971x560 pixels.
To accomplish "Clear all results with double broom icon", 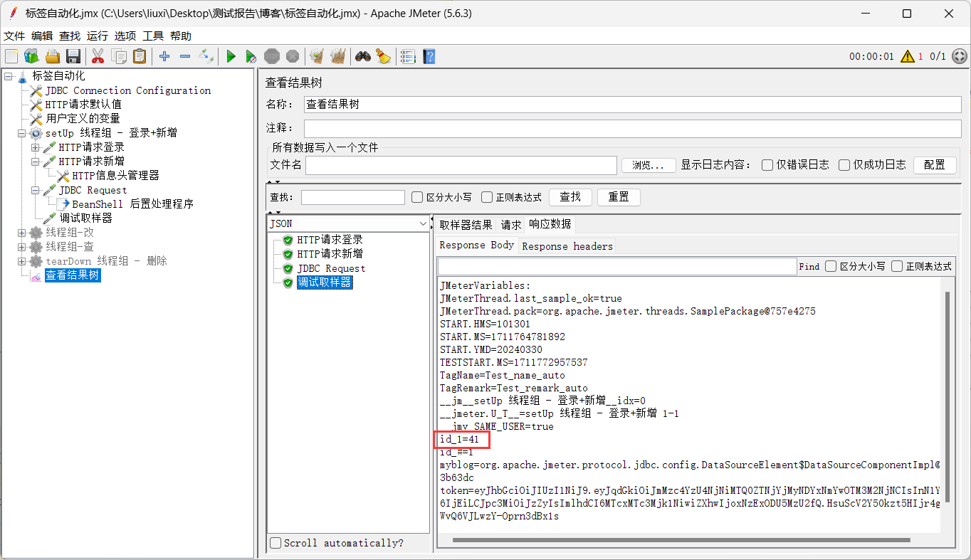I will tap(338, 56).
